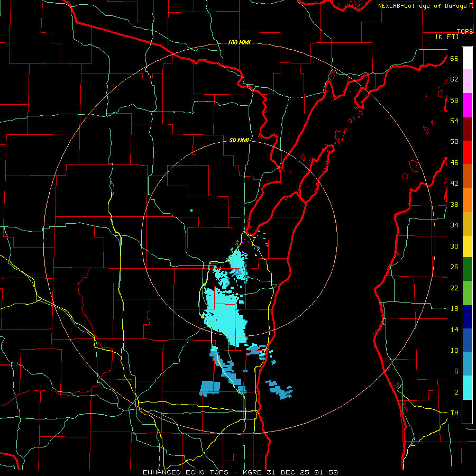The image size is (476, 476).
Task: Click the "TOPS" legend title
Action: (465, 31)
